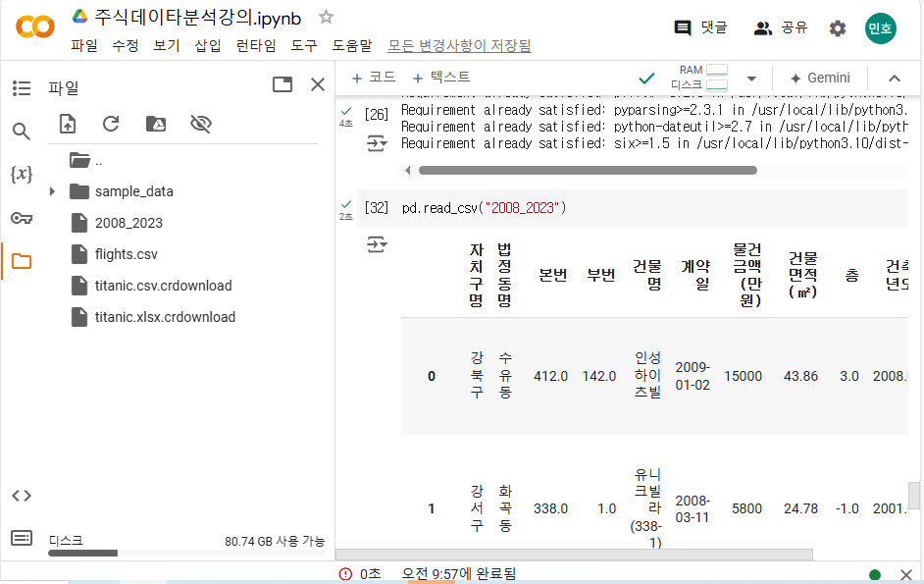Expand the sample_data folder
The image size is (924, 584).
52,191
